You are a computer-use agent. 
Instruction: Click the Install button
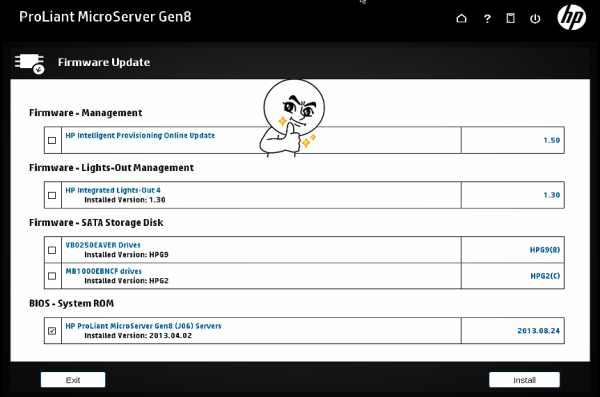[x=524, y=380]
